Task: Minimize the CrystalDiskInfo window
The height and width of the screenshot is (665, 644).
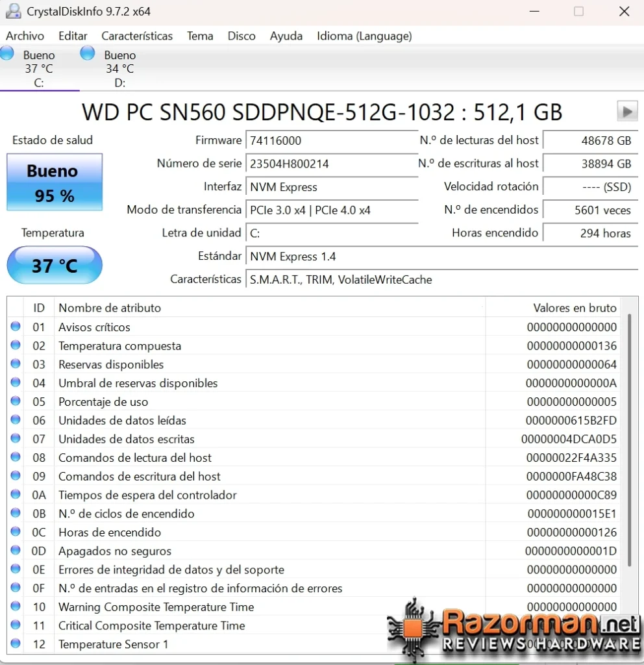Action: (x=535, y=12)
